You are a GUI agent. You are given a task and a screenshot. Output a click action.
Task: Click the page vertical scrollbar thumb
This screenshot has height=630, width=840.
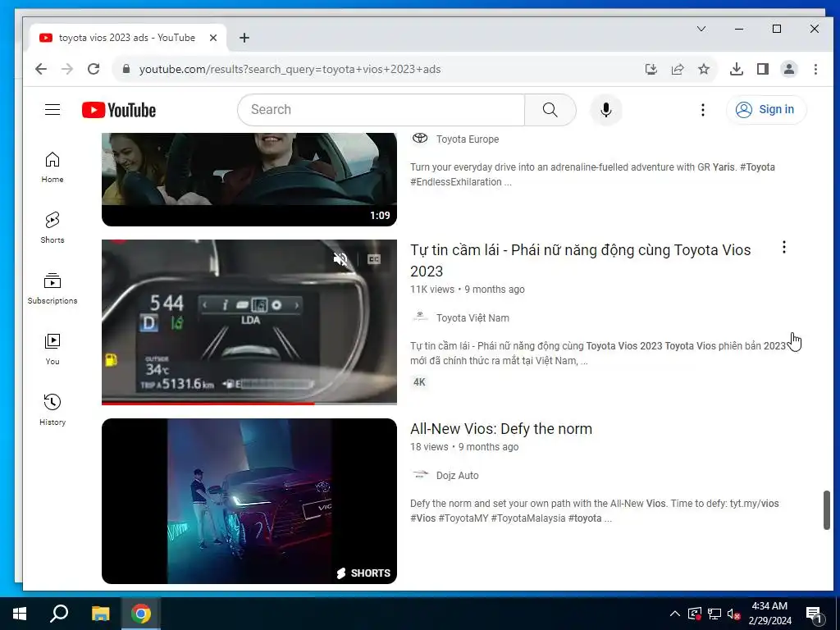point(826,510)
